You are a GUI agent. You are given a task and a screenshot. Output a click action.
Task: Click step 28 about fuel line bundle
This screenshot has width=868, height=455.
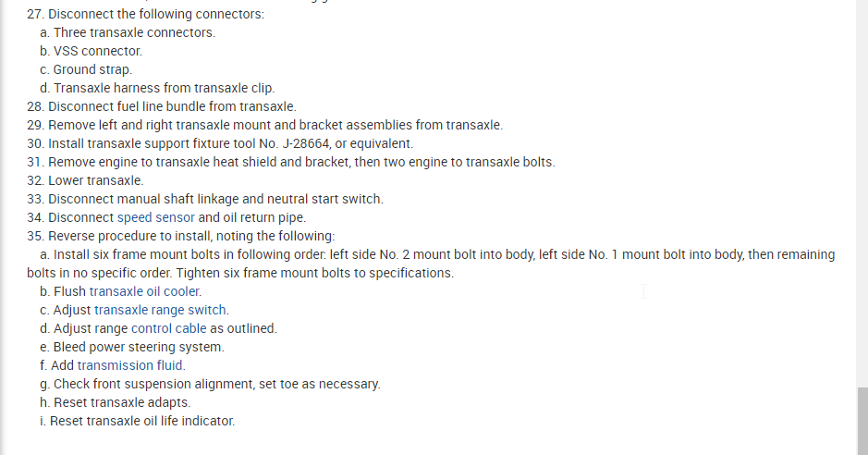coord(162,106)
